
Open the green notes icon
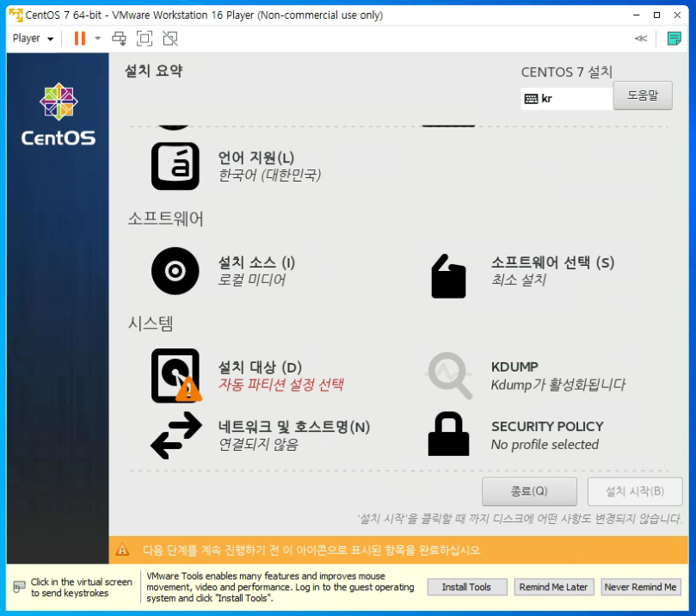click(674, 39)
